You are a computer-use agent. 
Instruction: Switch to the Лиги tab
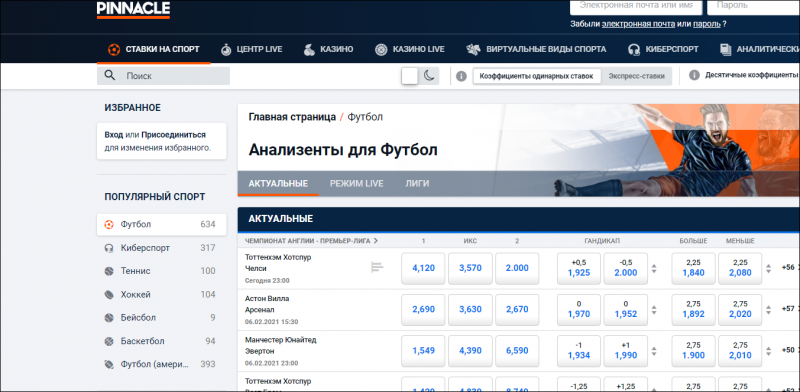click(417, 183)
